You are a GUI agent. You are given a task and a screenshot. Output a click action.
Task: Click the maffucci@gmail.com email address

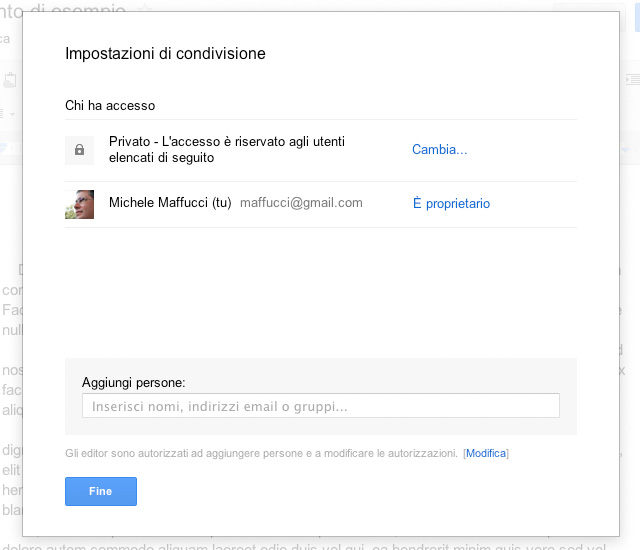coord(301,203)
